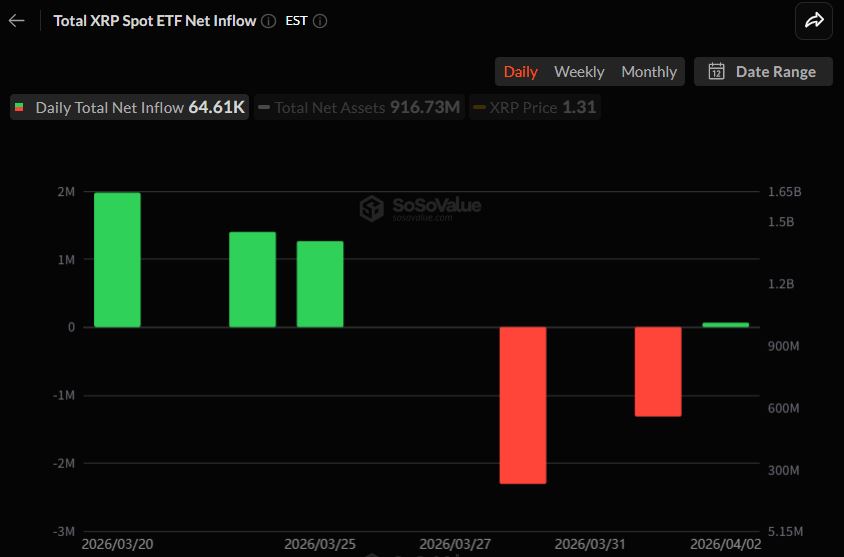Click info icon next to EST
Screen dimensions: 844x557
coord(319,20)
